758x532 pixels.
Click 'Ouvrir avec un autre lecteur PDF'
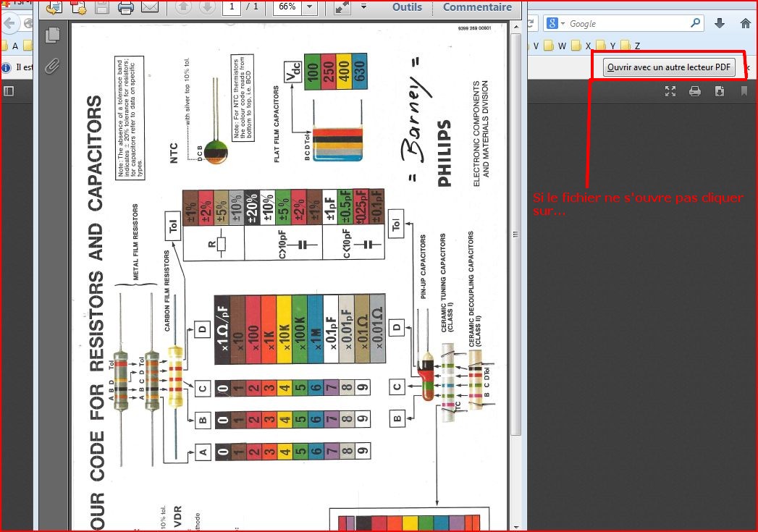tap(668, 67)
